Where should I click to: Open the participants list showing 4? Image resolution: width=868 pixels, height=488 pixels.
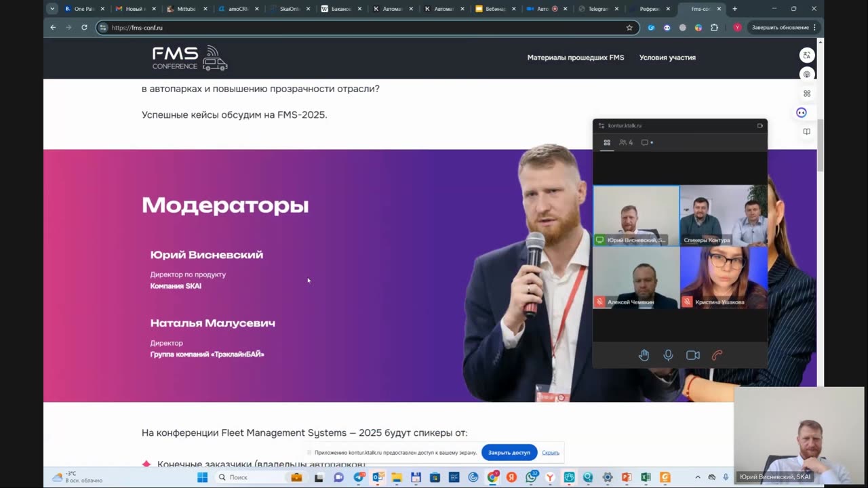[626, 142]
